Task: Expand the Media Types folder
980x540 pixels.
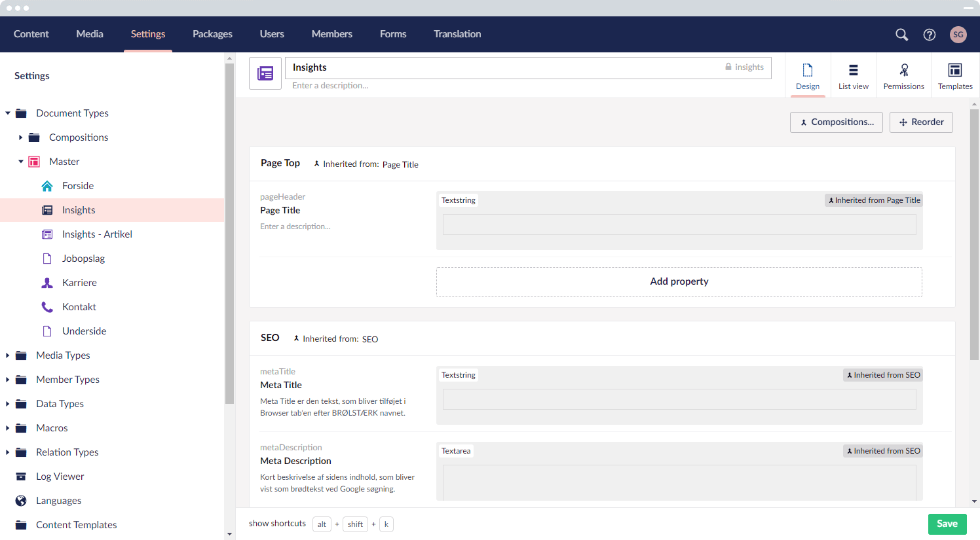Action: [8, 355]
